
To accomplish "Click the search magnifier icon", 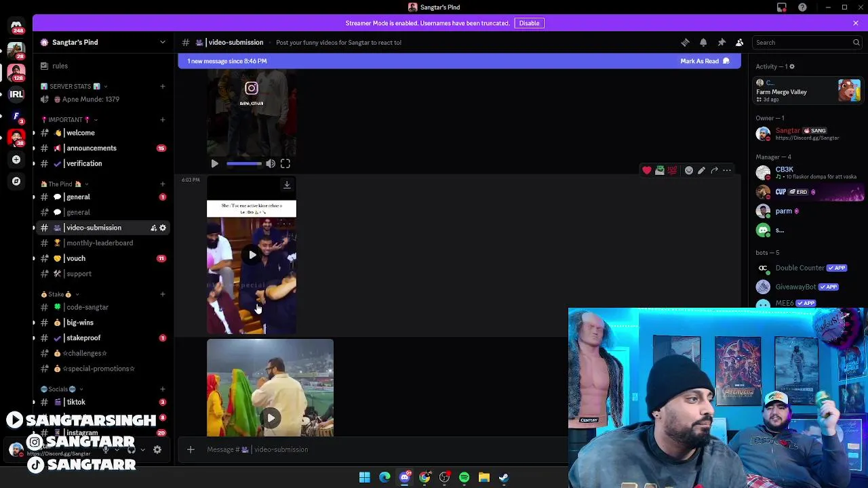I will [x=856, y=42].
